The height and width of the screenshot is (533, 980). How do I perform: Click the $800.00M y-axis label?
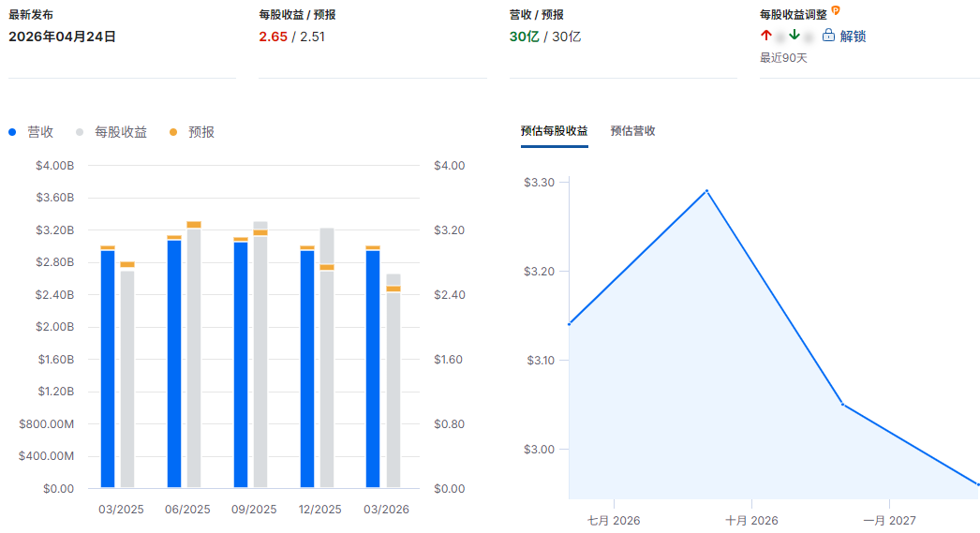coord(46,423)
